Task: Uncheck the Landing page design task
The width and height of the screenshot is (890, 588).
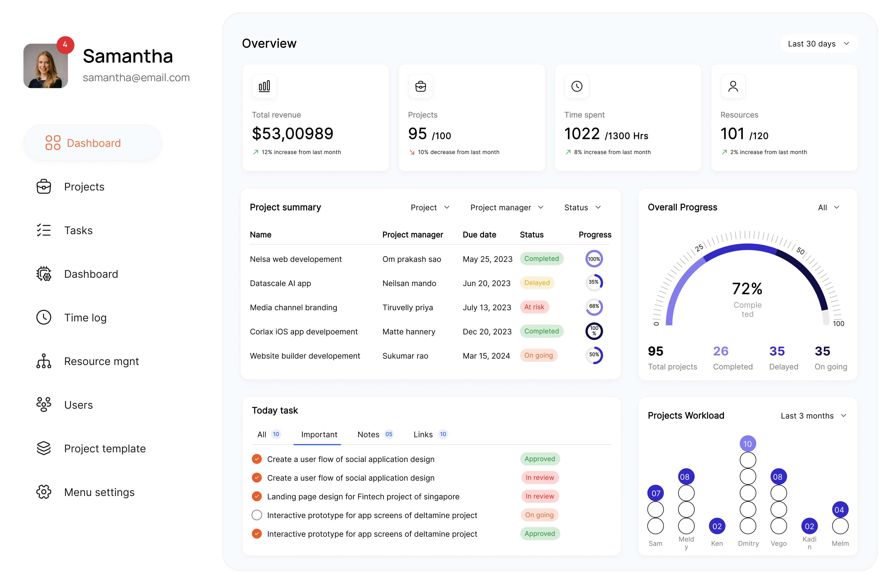Action: tap(257, 496)
